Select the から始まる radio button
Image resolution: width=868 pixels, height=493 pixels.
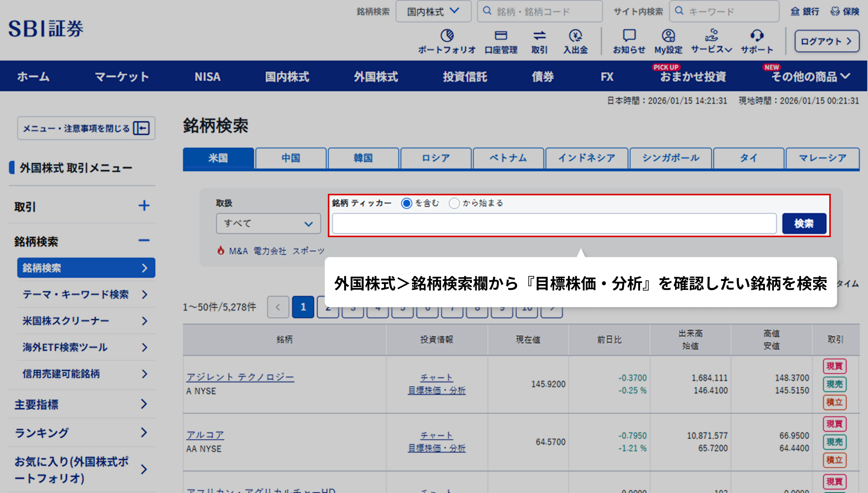[x=454, y=203]
